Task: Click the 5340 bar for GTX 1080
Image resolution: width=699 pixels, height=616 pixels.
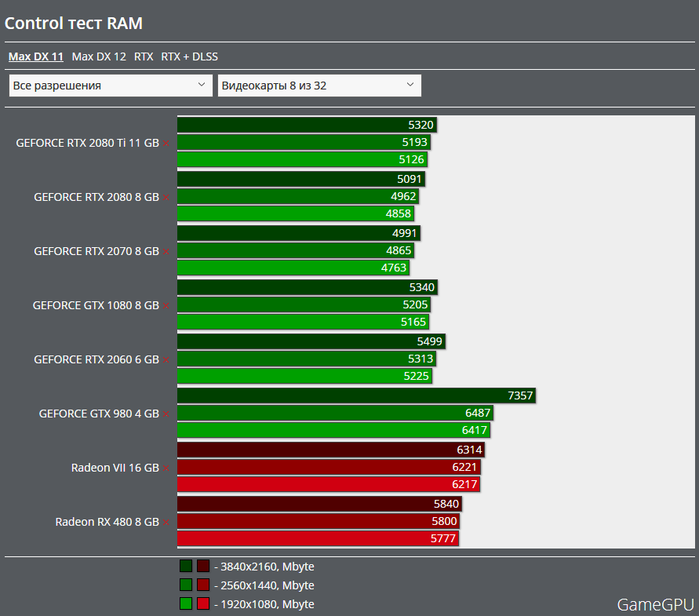Action: pyautogui.click(x=308, y=287)
